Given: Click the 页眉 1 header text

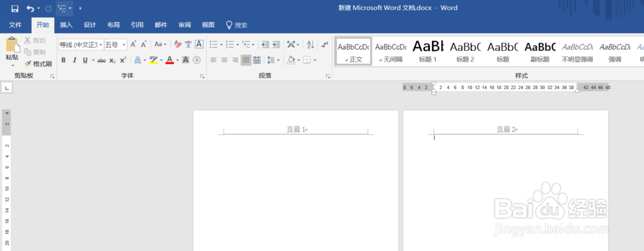Looking at the screenshot, I should [296, 130].
